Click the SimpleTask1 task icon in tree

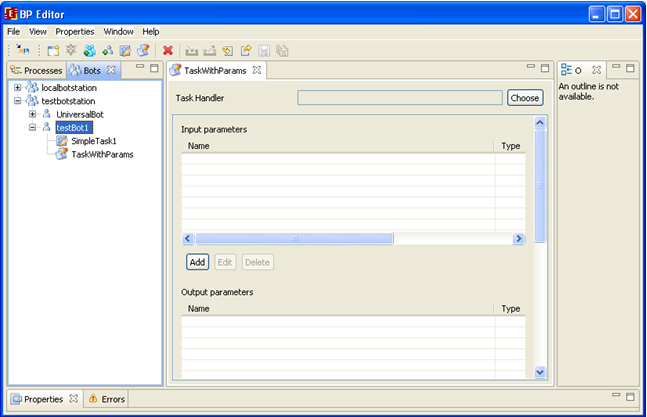[x=62, y=141]
